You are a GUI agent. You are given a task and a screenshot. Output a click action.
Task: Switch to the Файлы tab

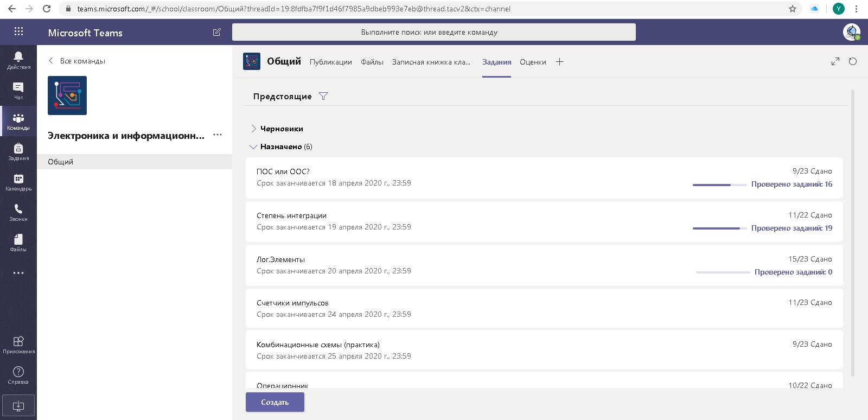click(x=372, y=62)
